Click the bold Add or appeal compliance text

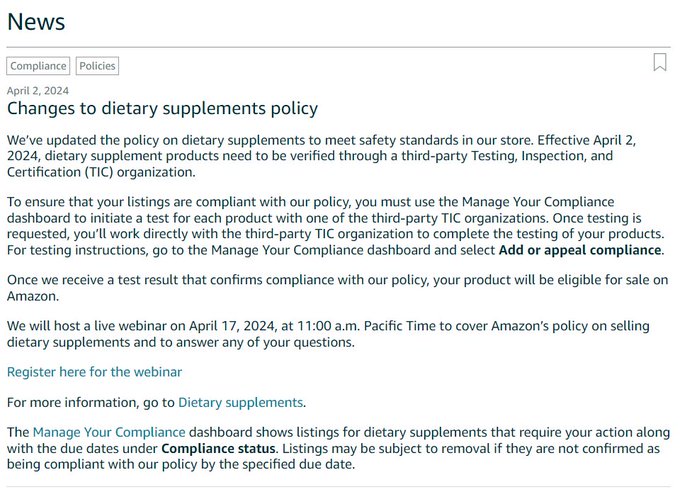coord(580,250)
